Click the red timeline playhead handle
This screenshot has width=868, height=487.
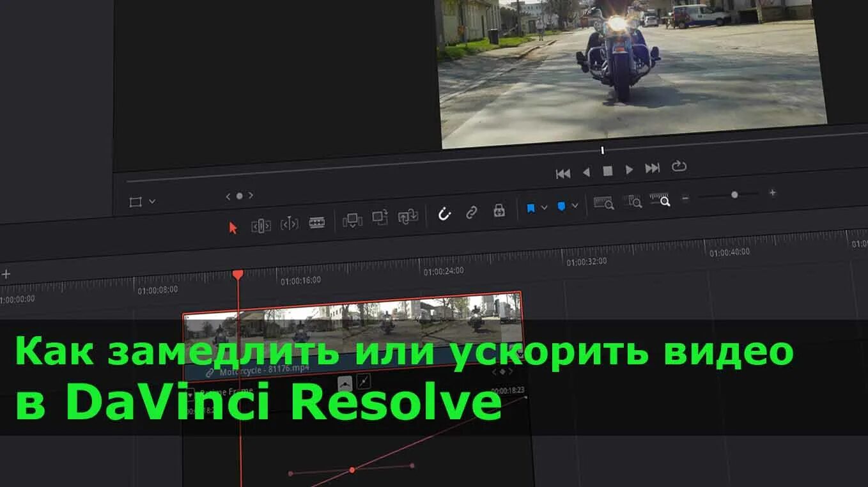[238, 274]
